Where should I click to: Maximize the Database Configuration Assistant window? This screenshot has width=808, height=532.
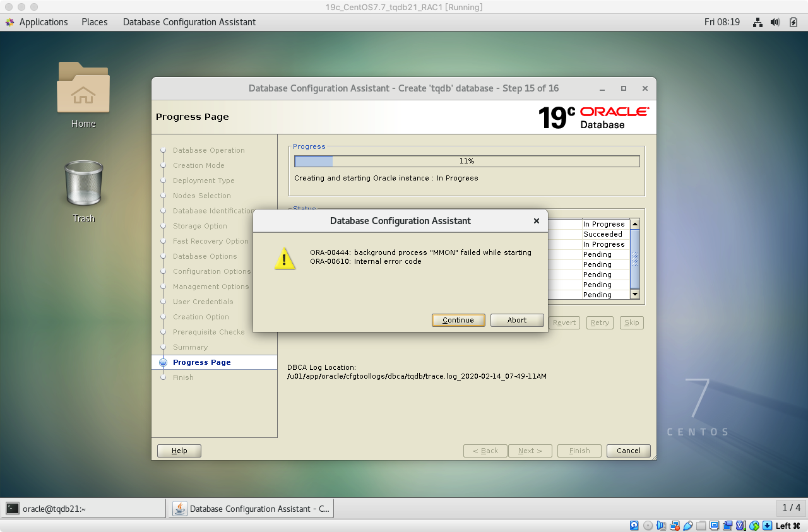[x=624, y=88]
